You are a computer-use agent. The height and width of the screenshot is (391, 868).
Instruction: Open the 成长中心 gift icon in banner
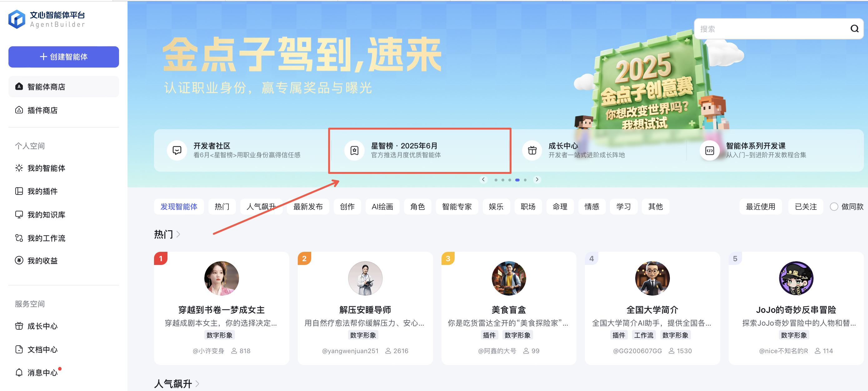tap(532, 150)
